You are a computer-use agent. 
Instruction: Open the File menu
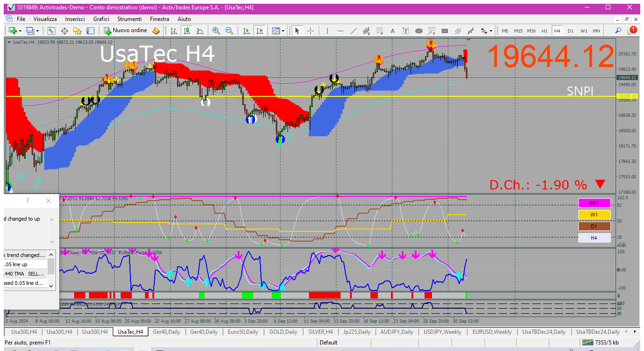tap(21, 19)
